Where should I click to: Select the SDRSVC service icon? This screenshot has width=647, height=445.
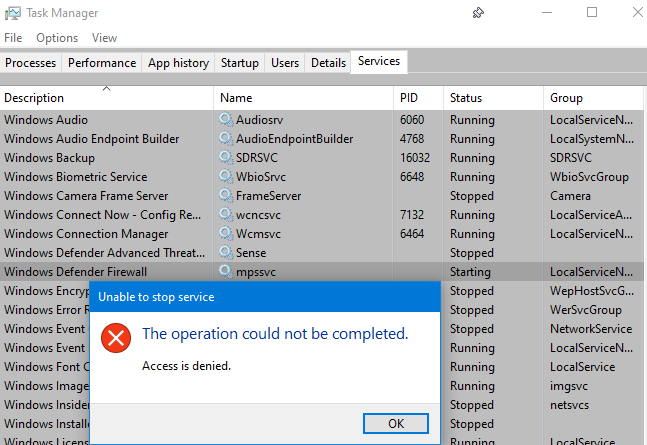[226, 158]
